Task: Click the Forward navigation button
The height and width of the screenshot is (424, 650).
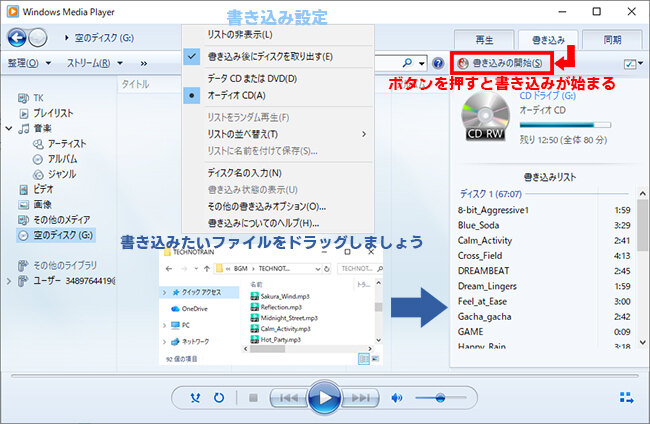Action: [38, 38]
